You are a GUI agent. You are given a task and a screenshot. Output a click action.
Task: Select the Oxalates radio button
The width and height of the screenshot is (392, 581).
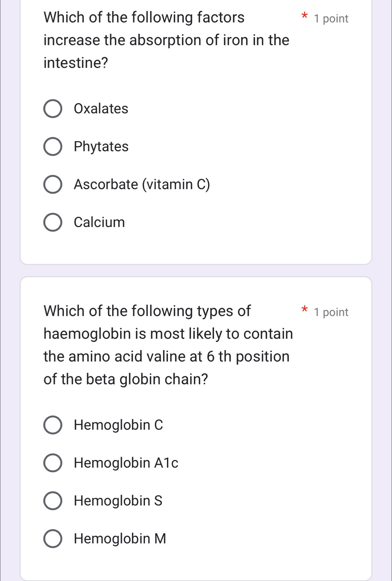[53, 109]
